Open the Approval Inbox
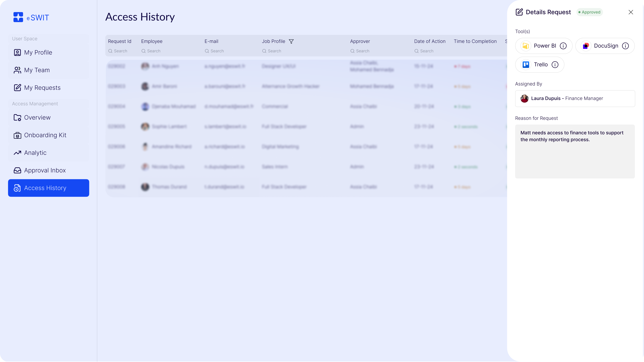The width and height of the screenshot is (644, 362). (45, 170)
